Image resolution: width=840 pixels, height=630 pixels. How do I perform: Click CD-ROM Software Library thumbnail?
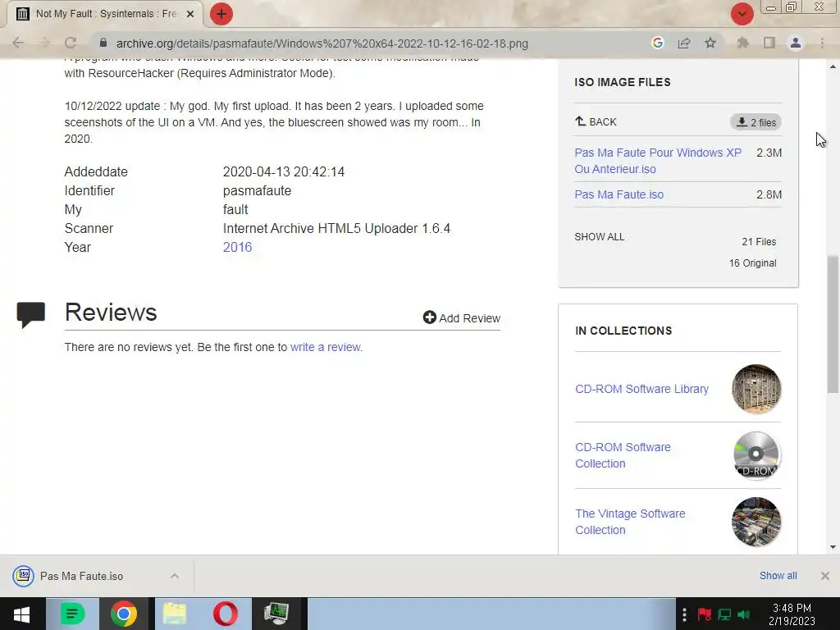[x=756, y=389]
